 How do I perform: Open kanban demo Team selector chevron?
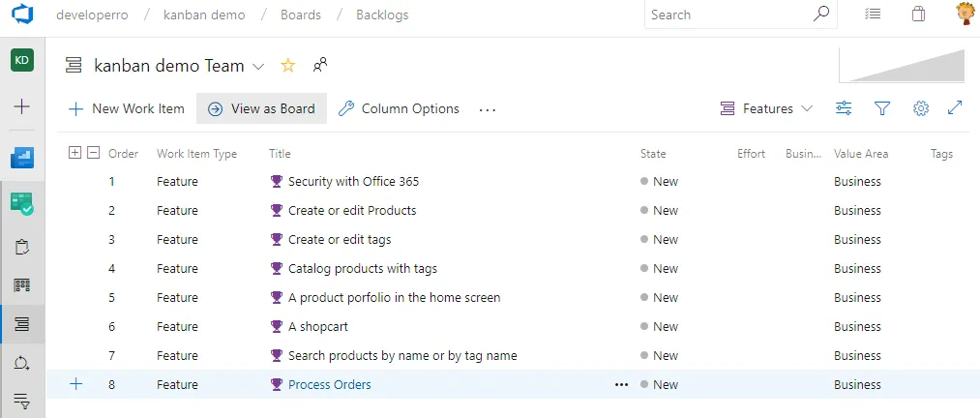[258, 67]
